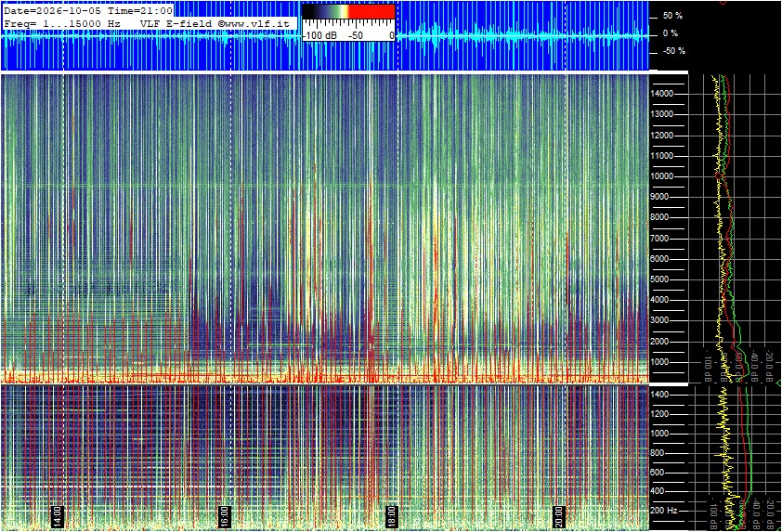Click the 2000 frequency axis label
The height and width of the screenshot is (532, 782).
(x=659, y=342)
